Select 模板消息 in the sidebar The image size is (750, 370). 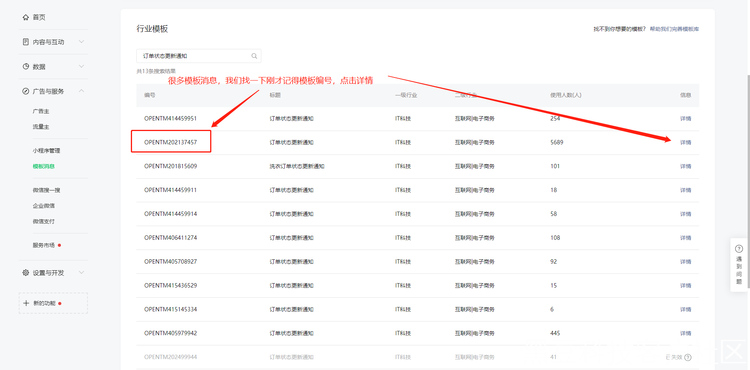[44, 166]
